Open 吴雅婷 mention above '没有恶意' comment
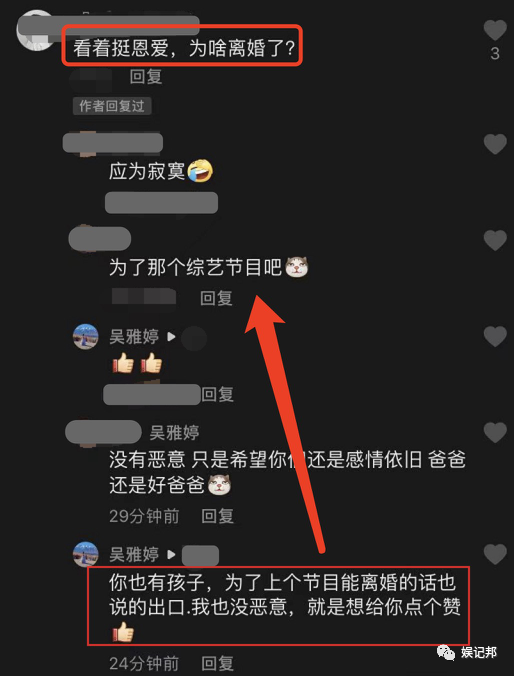 (174, 433)
